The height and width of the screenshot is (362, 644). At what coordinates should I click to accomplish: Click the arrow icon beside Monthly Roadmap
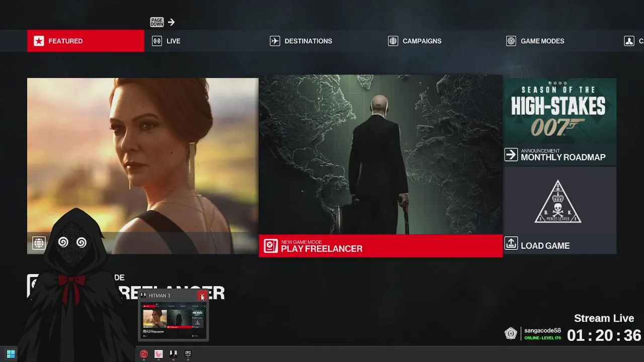point(511,155)
